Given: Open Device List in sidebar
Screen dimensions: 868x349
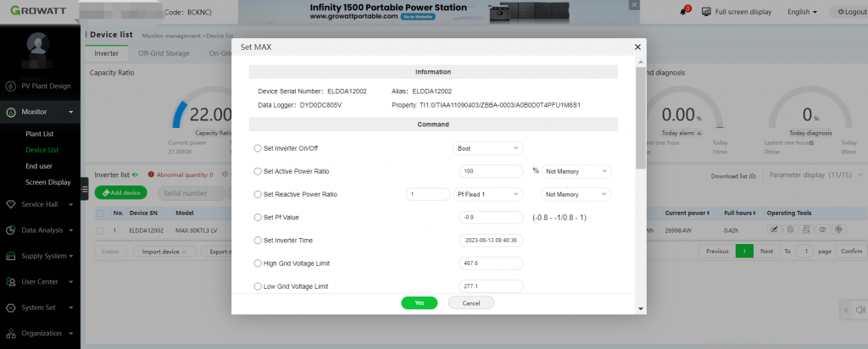Looking at the screenshot, I should [42, 150].
